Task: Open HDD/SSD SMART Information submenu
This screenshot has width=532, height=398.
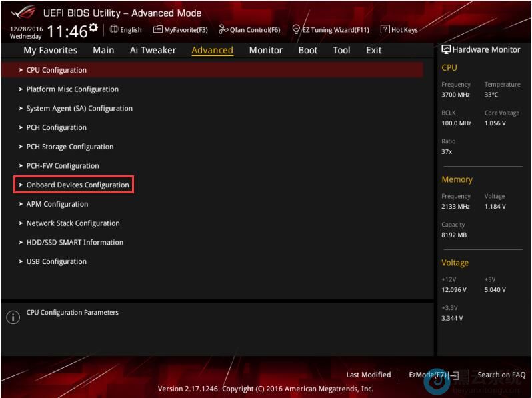Action: 75,242
